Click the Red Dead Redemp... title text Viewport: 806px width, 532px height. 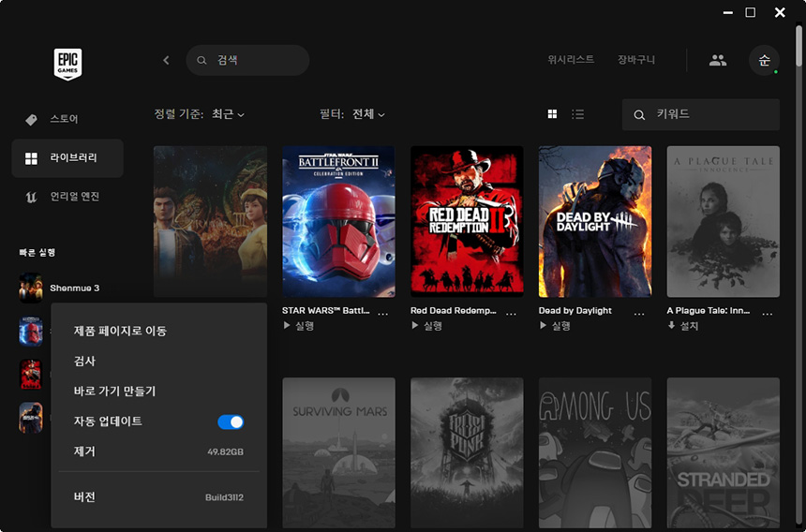tap(454, 311)
